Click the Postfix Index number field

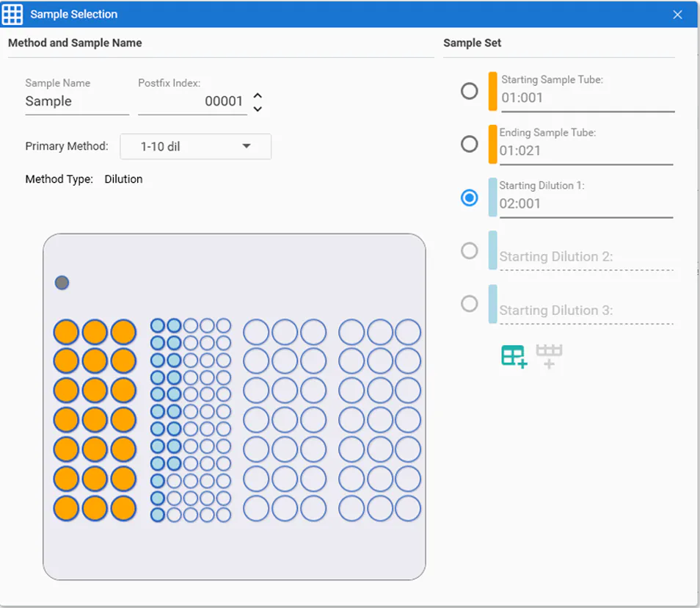click(192, 102)
